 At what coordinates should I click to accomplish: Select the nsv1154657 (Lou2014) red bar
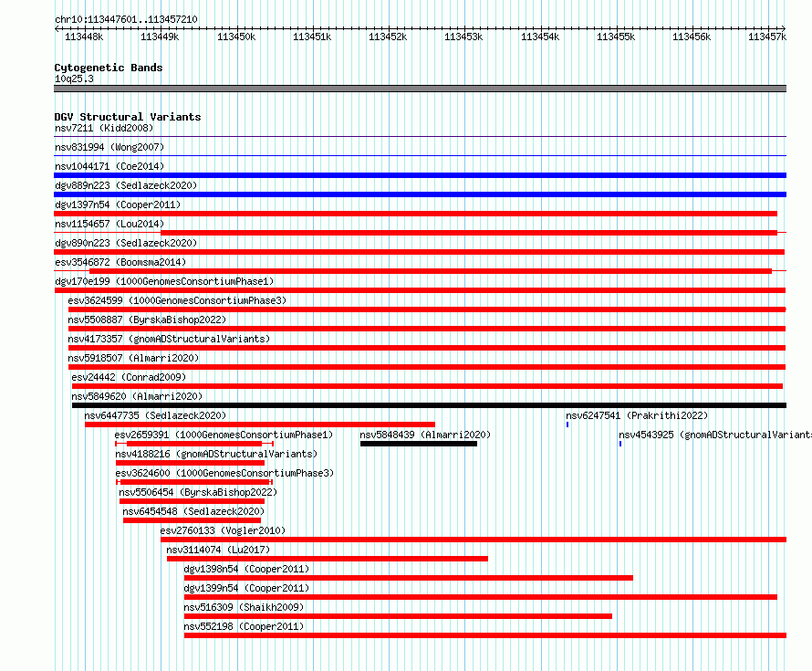coord(469,233)
